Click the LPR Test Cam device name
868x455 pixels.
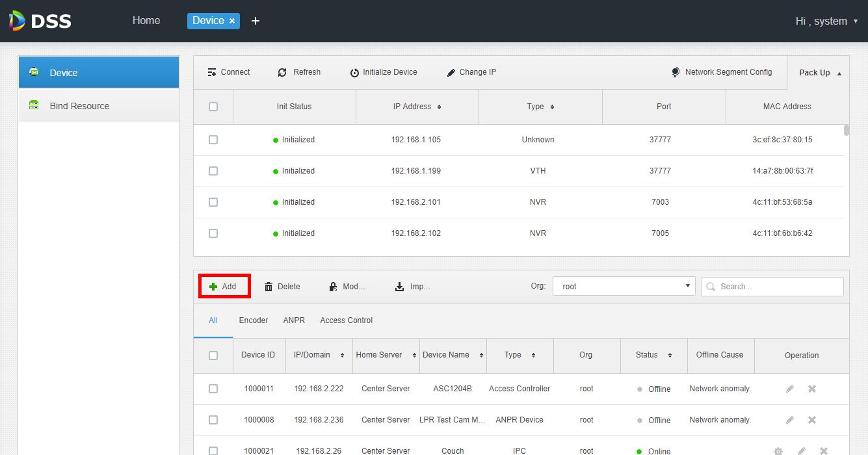click(453, 420)
